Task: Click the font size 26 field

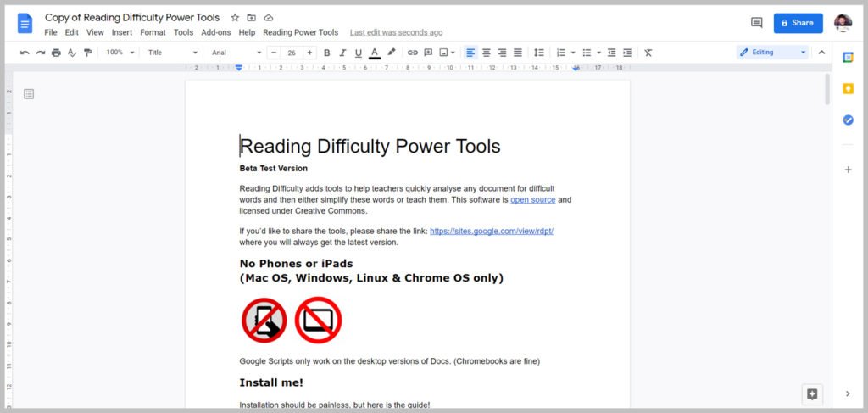Action: pos(292,53)
